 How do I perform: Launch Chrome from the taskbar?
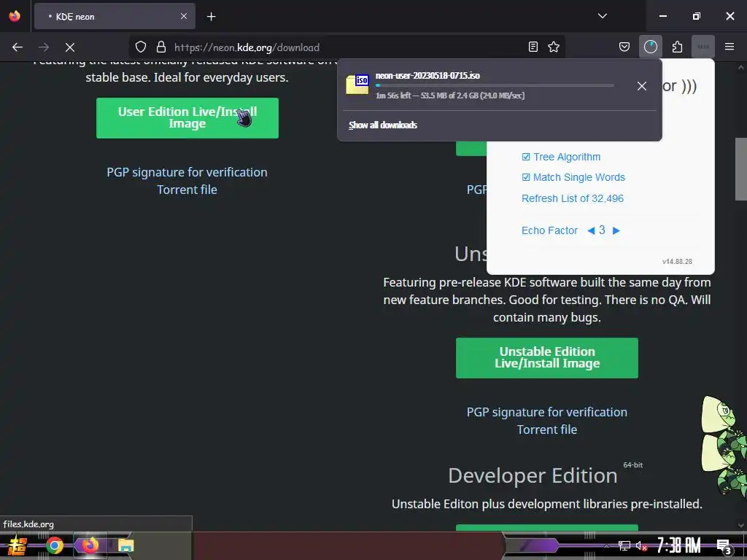point(54,545)
